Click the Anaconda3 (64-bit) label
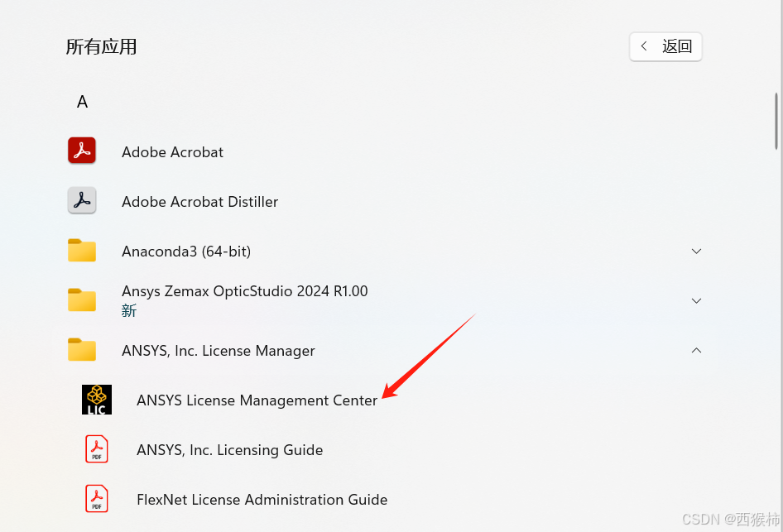The width and height of the screenshot is (783, 532). (x=186, y=251)
